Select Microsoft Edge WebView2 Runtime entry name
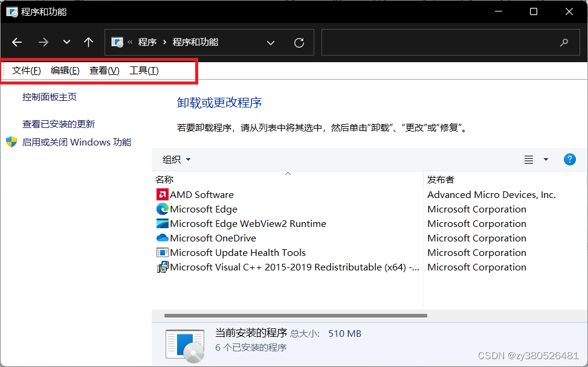Image resolution: width=588 pixels, height=367 pixels. click(248, 223)
